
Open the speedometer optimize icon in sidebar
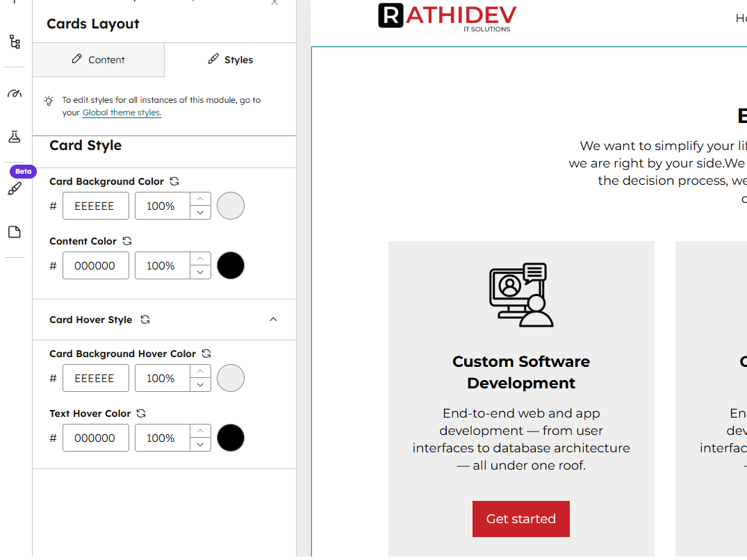(x=15, y=93)
